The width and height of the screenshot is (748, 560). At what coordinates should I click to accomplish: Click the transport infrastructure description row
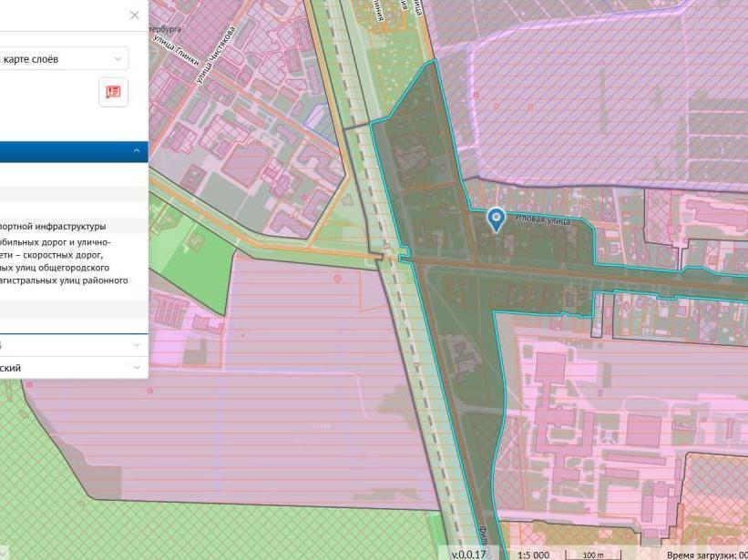[64, 226]
